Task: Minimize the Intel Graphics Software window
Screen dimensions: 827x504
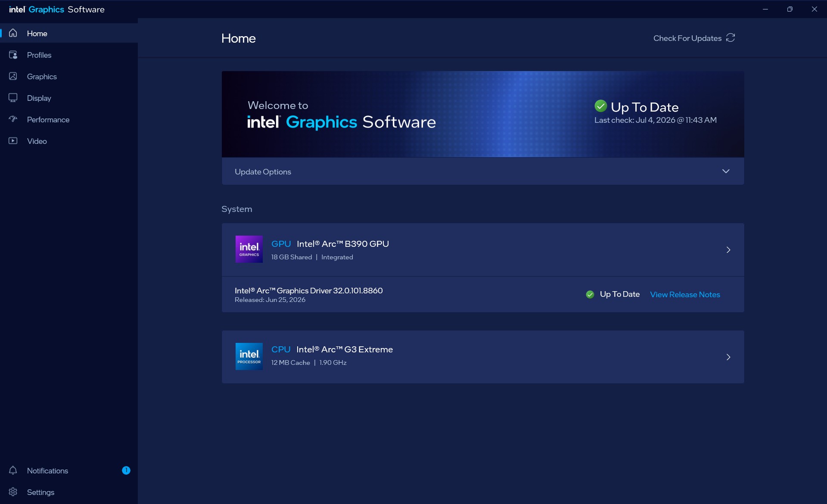Action: [x=765, y=9]
